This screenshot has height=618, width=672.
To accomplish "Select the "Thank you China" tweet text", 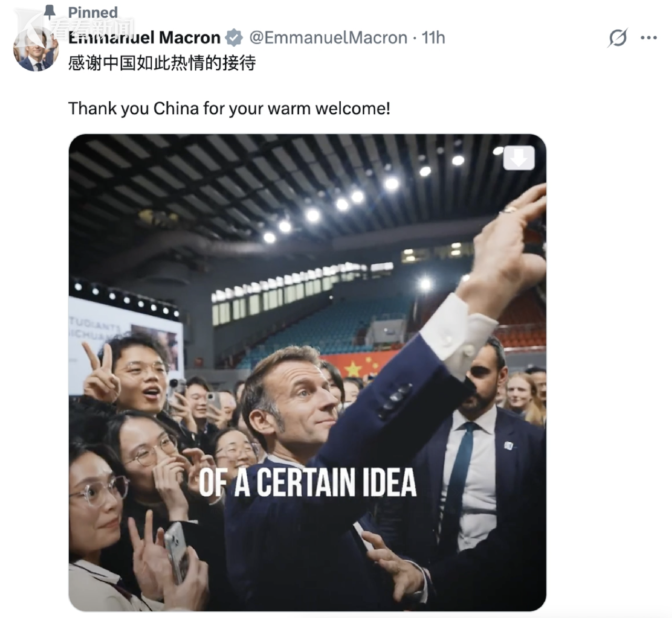I will 229,109.
